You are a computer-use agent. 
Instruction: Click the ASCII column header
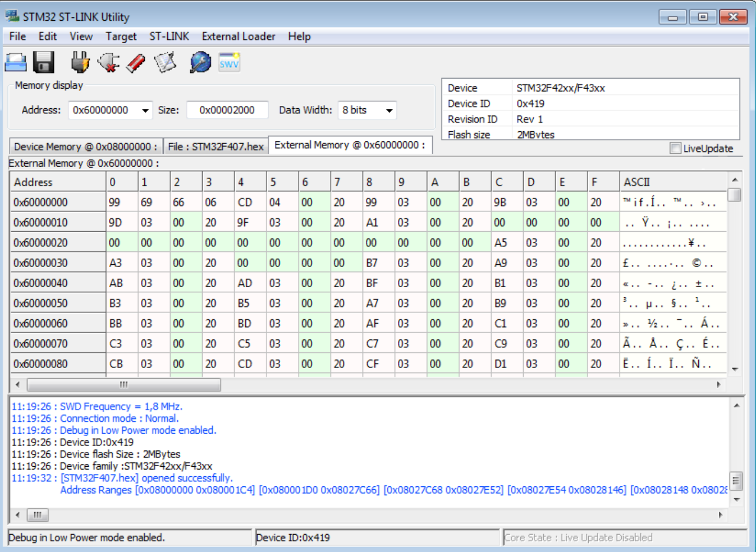tap(673, 182)
